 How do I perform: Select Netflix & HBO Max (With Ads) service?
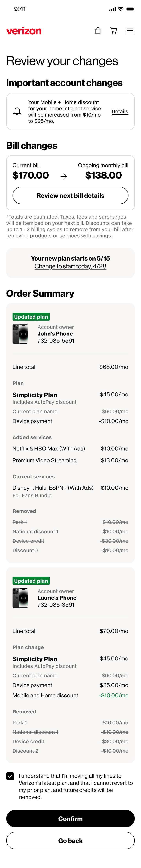[70, 449]
